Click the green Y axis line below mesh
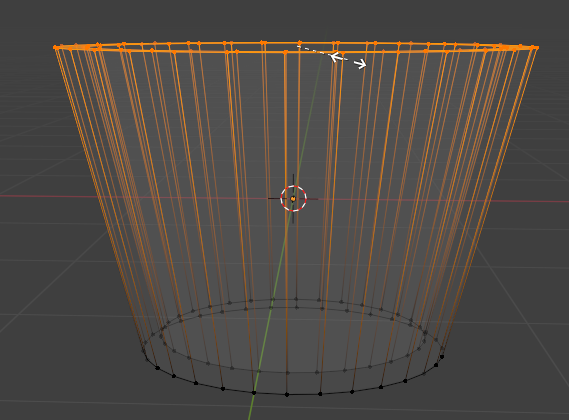The height and width of the screenshot is (420, 569). pos(251,407)
